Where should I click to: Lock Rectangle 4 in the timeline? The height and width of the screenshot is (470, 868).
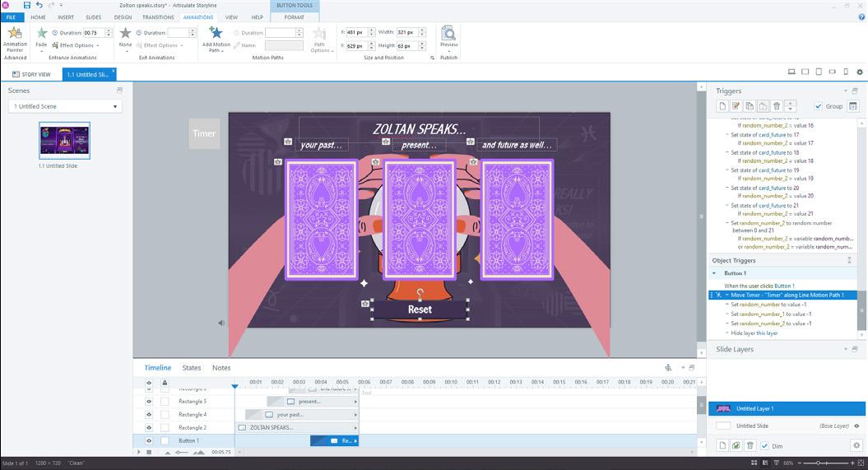click(165, 415)
